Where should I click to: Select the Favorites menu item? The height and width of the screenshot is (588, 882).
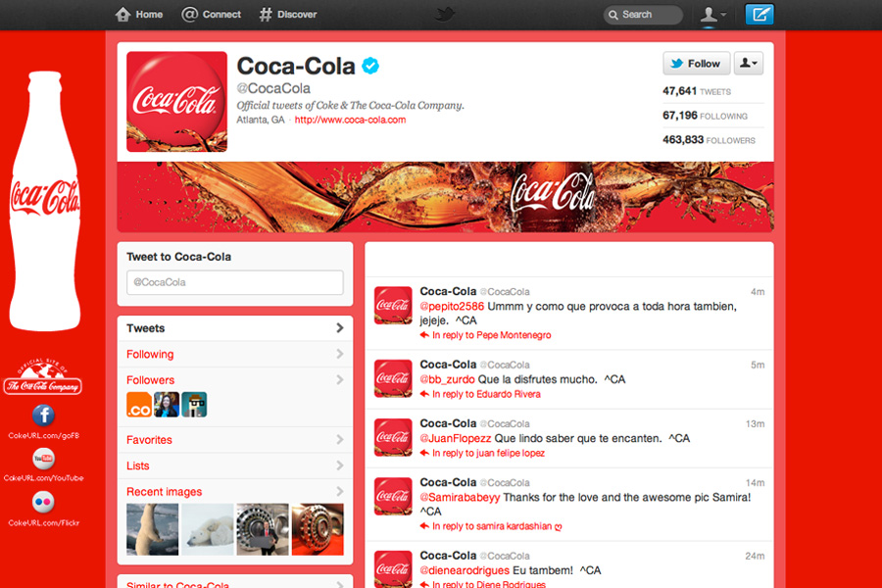tap(149, 440)
